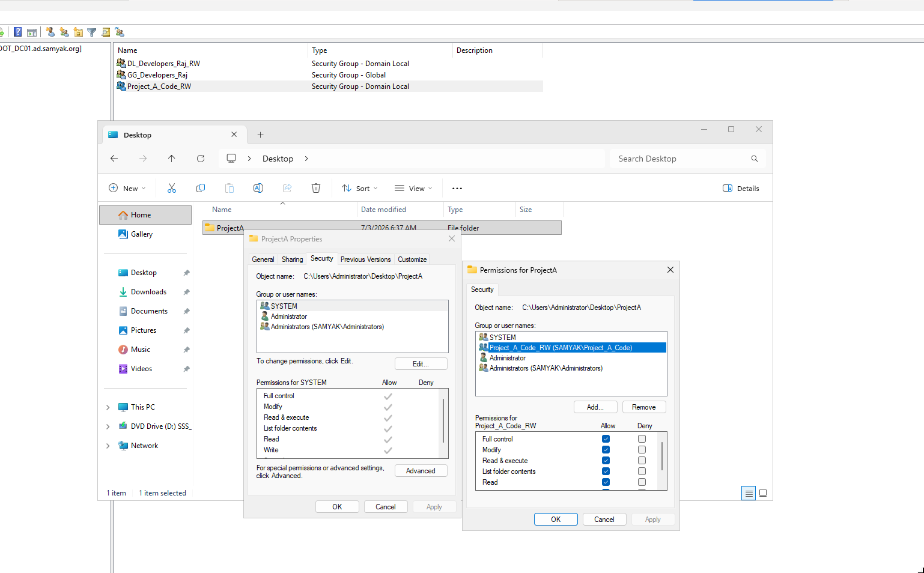
Task: Create a new user with the toolbar icon
Action: [50, 32]
